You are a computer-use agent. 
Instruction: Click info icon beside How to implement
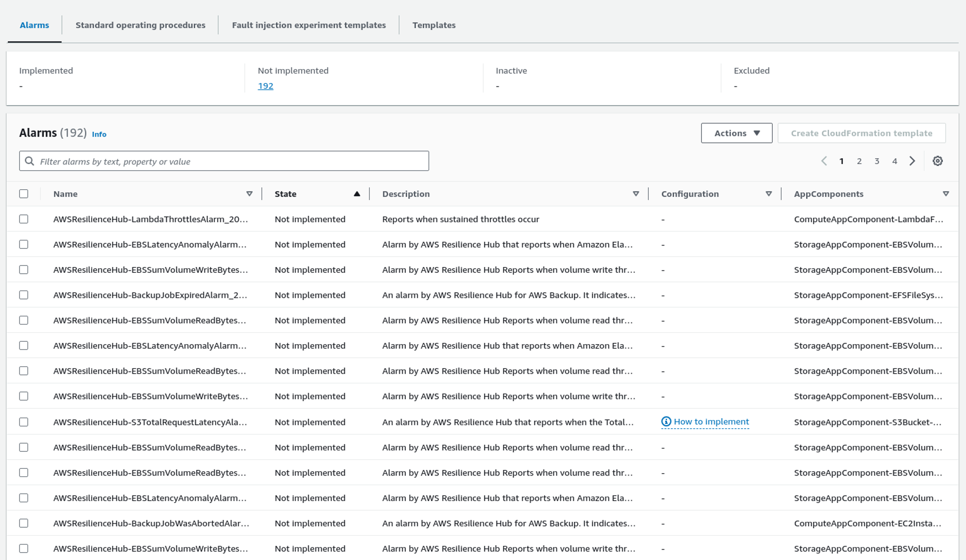pyautogui.click(x=666, y=422)
